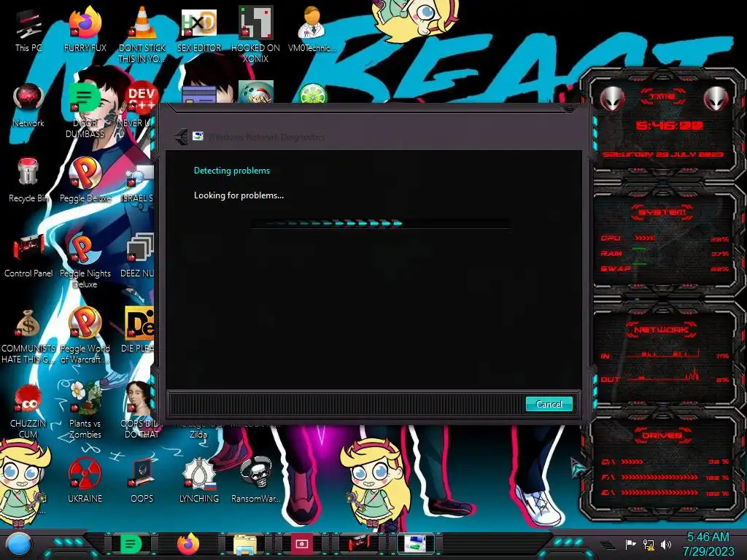Select the DEEZ NU stacked windows icon

(138, 255)
